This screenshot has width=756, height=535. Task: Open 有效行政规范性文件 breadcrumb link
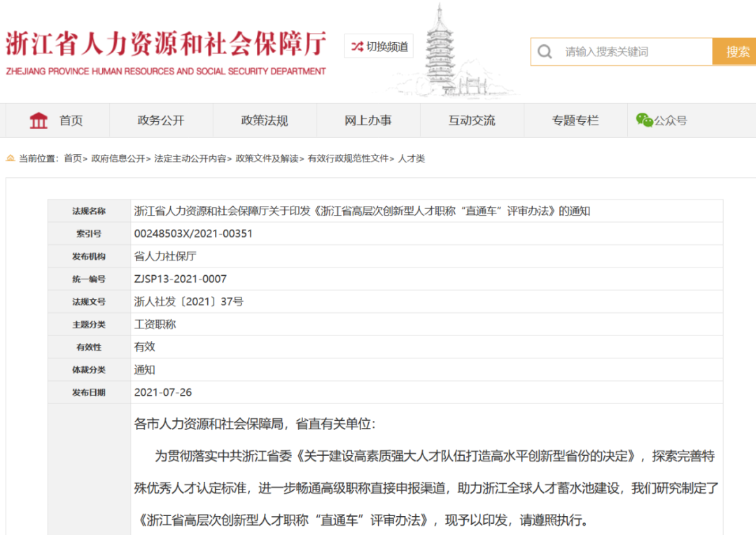tap(348, 158)
